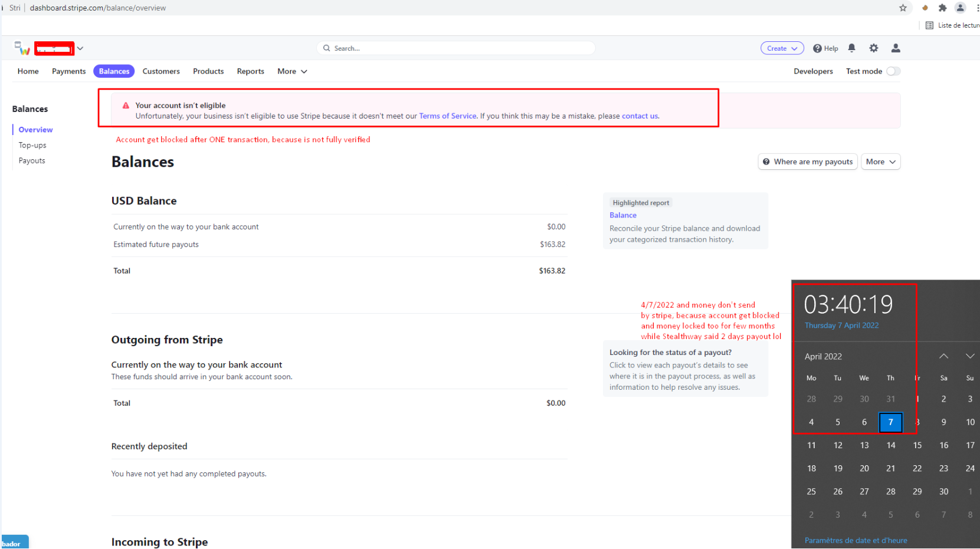Screen dimensions: 980x549
Task: Click the Help question mark icon
Action: point(817,48)
